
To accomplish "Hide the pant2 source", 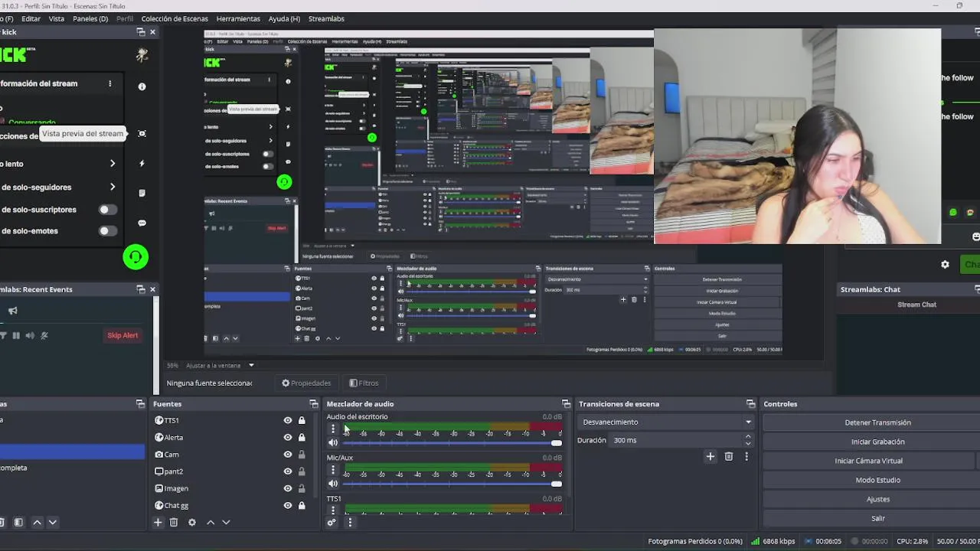I will [288, 471].
